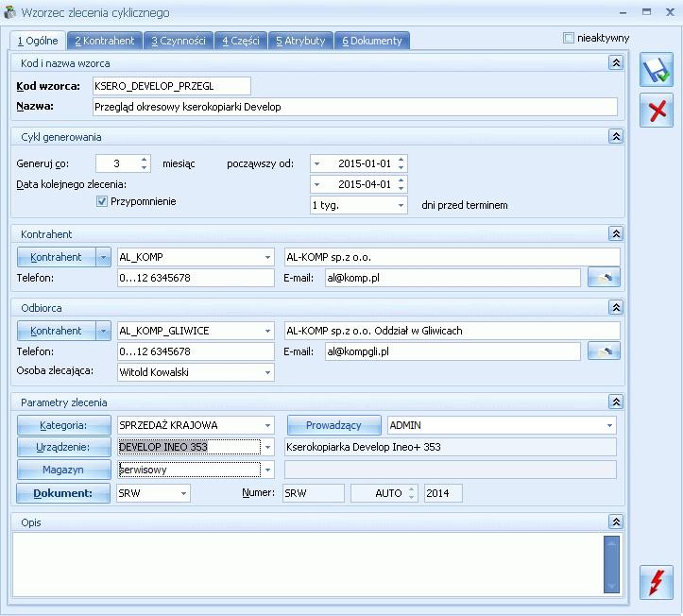This screenshot has height=616, width=683.
Task: Collapse the Kod i nazwa wzorca section
Action: tap(616, 62)
